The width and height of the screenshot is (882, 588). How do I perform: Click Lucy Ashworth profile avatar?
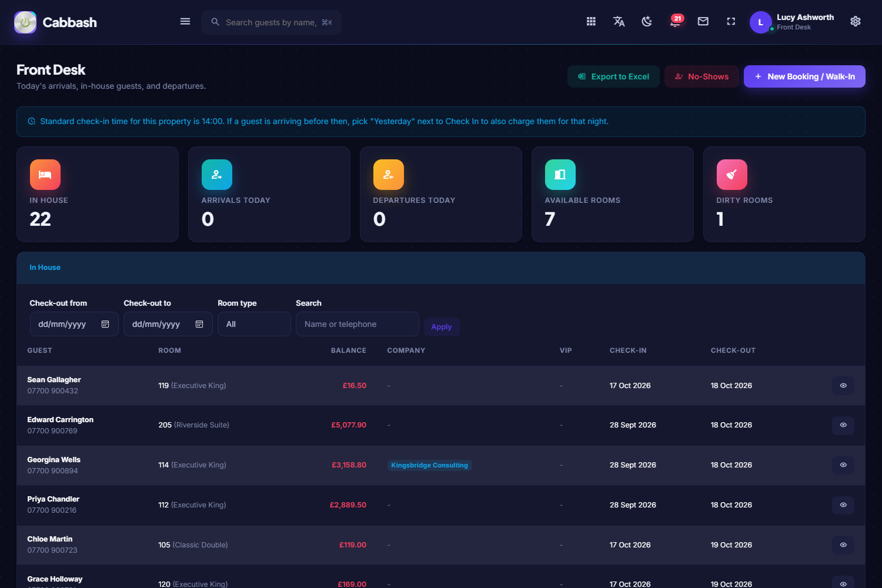(760, 22)
